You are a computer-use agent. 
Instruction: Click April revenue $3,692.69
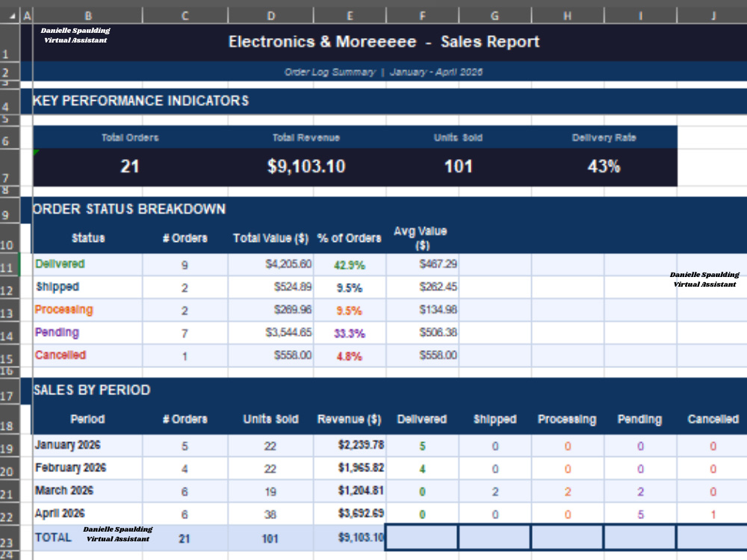pyautogui.click(x=361, y=514)
